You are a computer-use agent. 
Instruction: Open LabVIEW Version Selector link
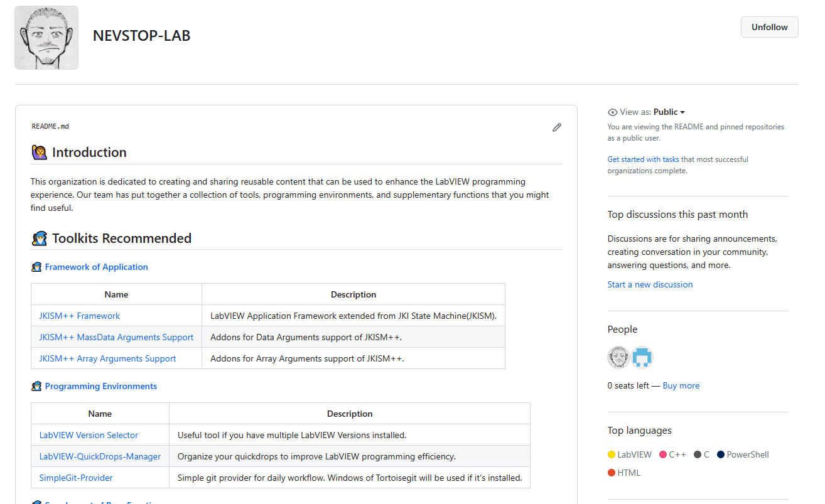[89, 435]
